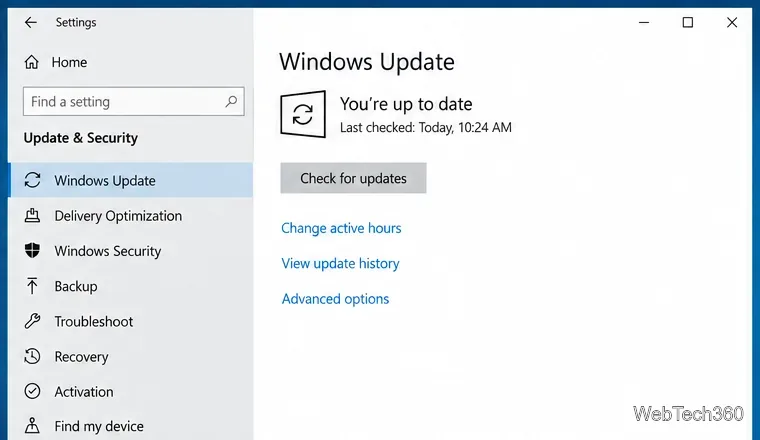This screenshot has height=440, width=760.
Task: Click the Windows Update page title
Action: [x=367, y=62]
